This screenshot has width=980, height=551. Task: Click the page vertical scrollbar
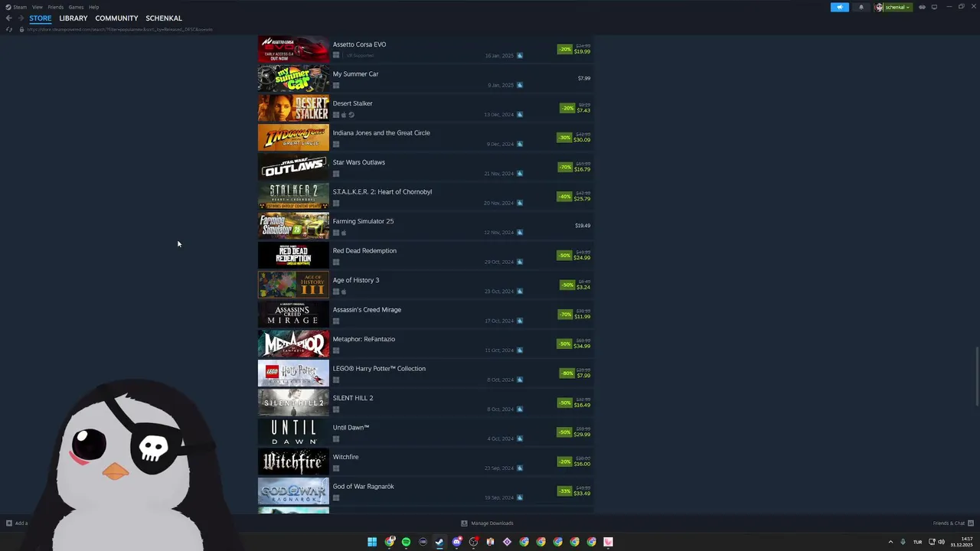(976, 378)
